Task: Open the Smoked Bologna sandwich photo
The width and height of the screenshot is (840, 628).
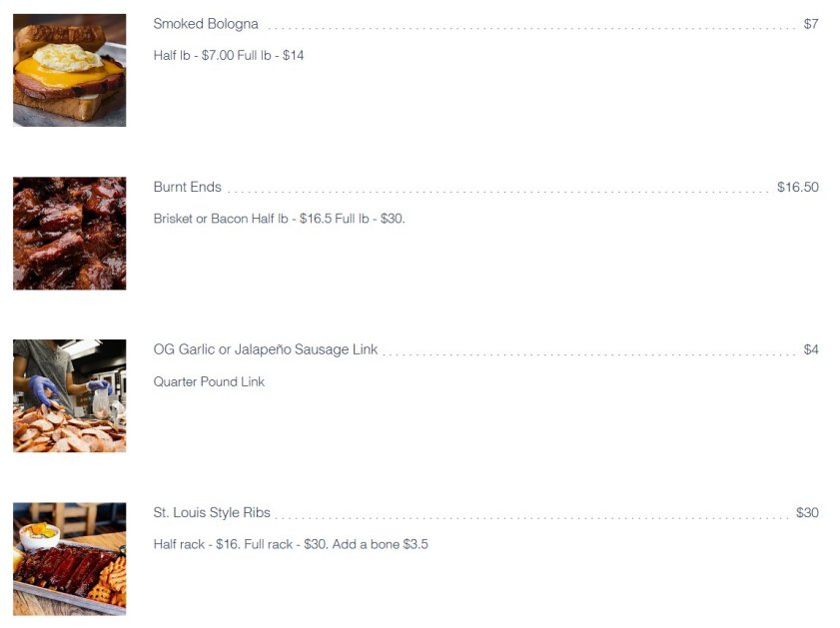Action: point(70,70)
